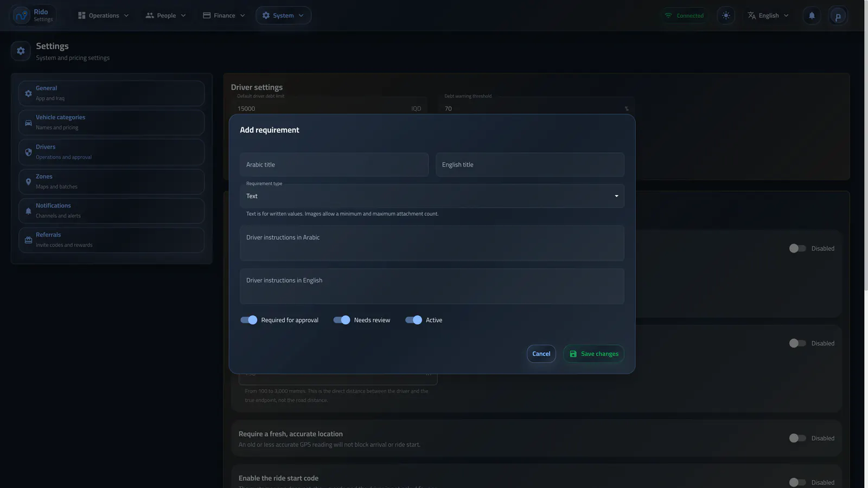Expand the People menu chevron

point(183,16)
